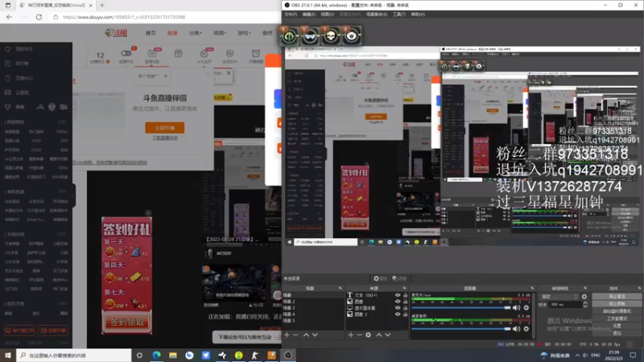Pop out the audio mixer dock panel
644x362 pixels.
pyautogui.click(x=532, y=288)
